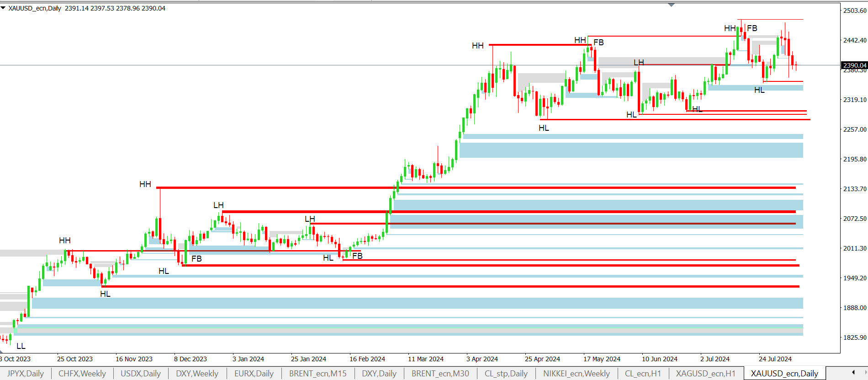
Task: Click the 1949.20 price scale label
Action: coord(855,278)
